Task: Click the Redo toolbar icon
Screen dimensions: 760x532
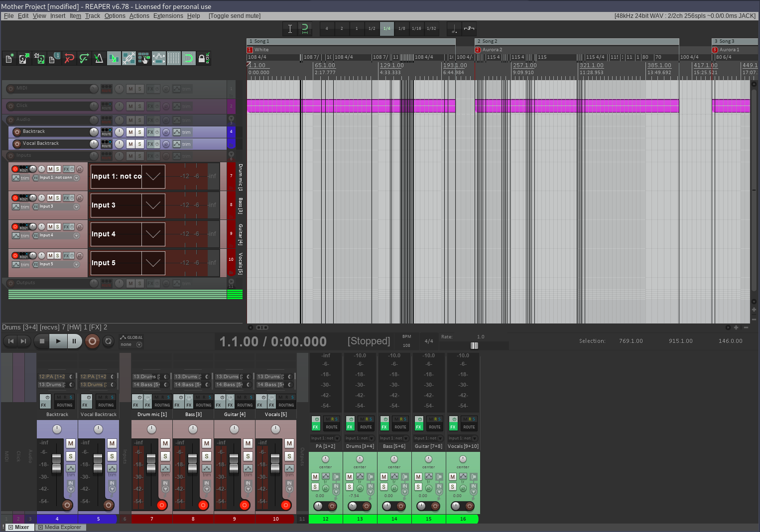Action: click(x=84, y=59)
